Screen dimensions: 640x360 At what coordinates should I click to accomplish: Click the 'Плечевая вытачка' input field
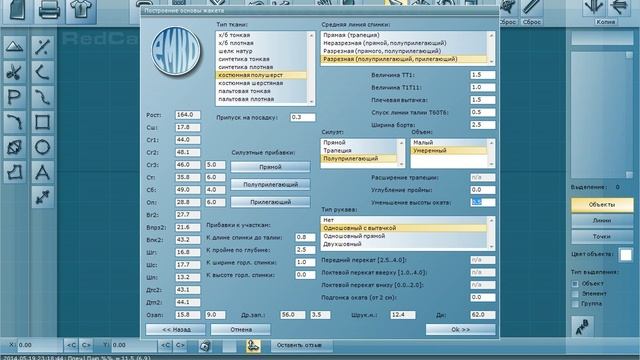pos(483,100)
